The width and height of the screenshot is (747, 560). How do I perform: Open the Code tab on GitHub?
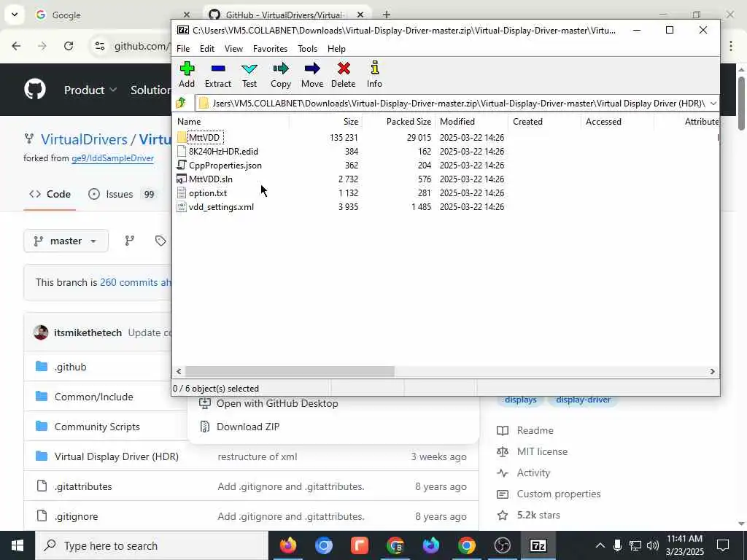50,194
